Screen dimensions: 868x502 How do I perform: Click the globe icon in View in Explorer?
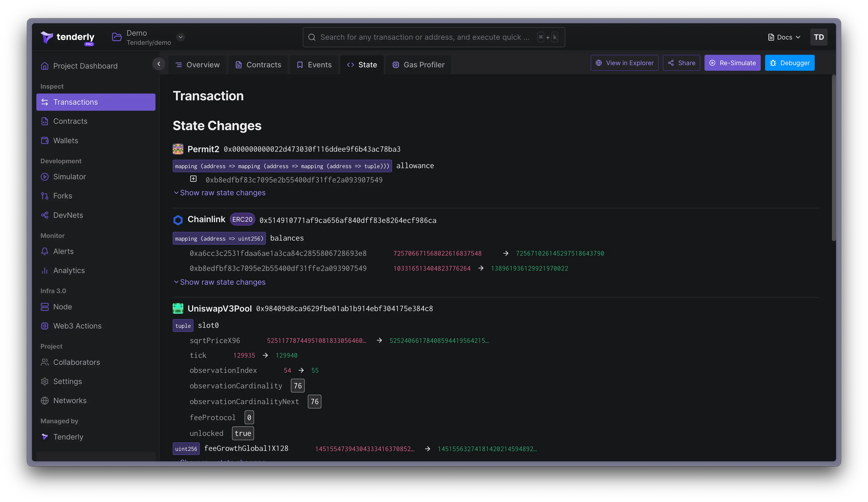point(599,63)
